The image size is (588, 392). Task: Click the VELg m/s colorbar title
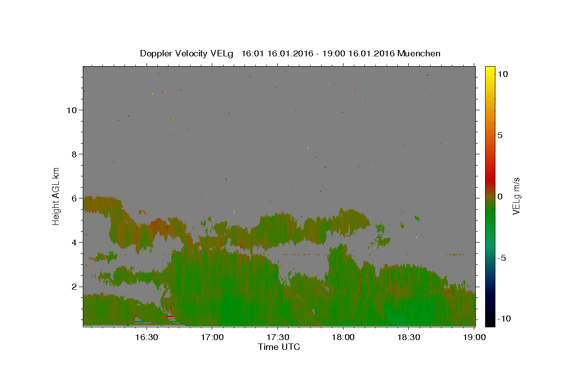[x=516, y=196]
